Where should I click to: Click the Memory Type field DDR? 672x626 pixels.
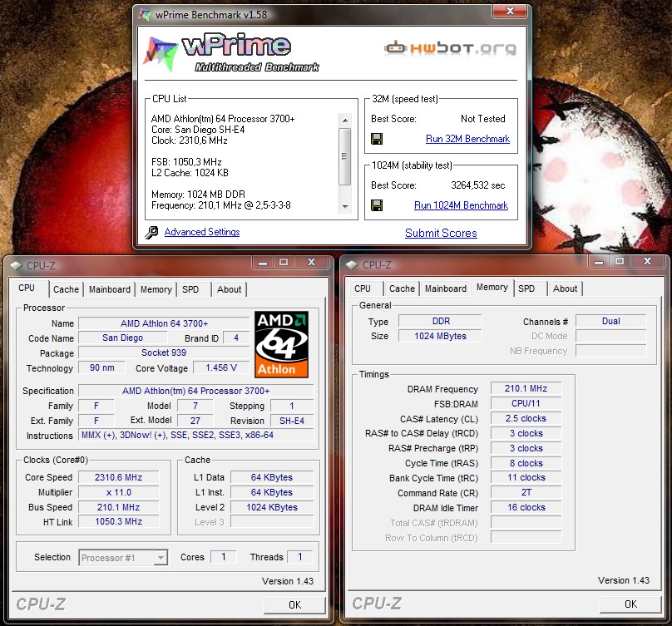point(441,322)
